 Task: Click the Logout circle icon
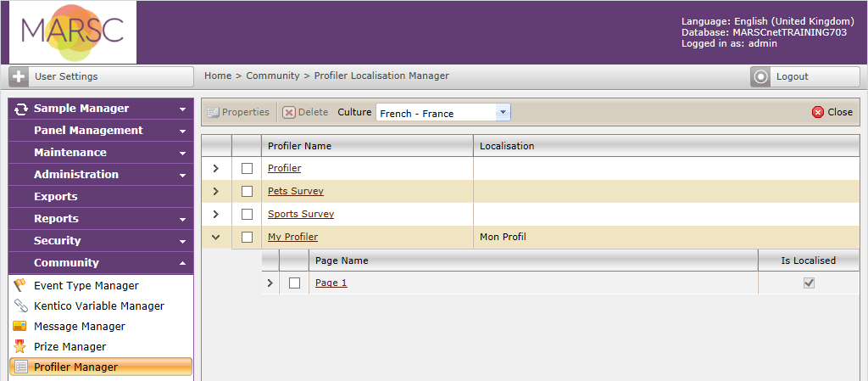coord(761,76)
